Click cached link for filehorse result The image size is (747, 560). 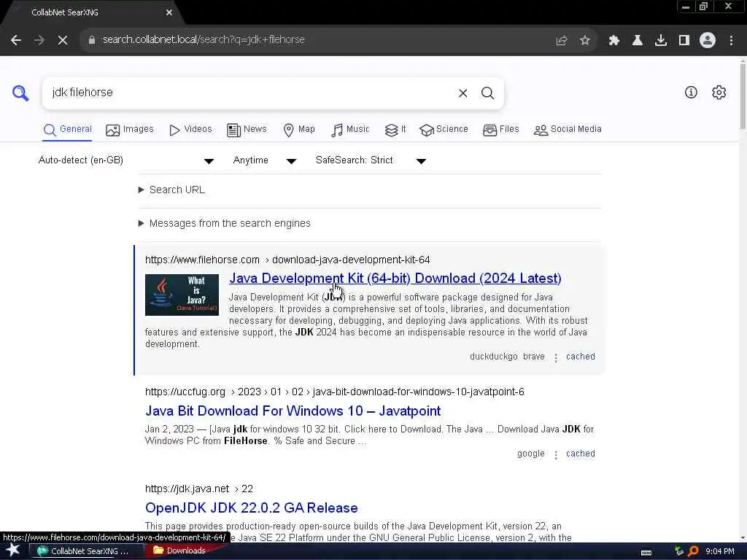(580, 357)
